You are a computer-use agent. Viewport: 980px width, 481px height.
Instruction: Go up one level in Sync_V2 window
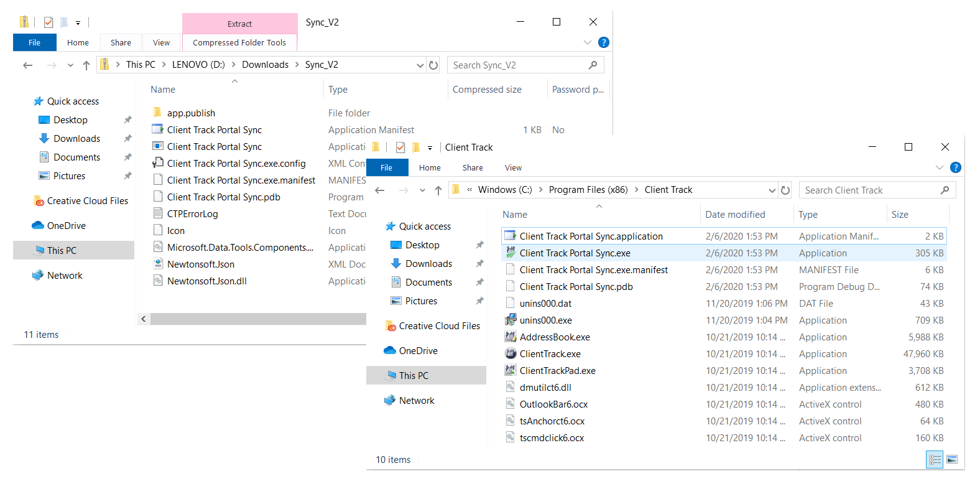tap(86, 65)
